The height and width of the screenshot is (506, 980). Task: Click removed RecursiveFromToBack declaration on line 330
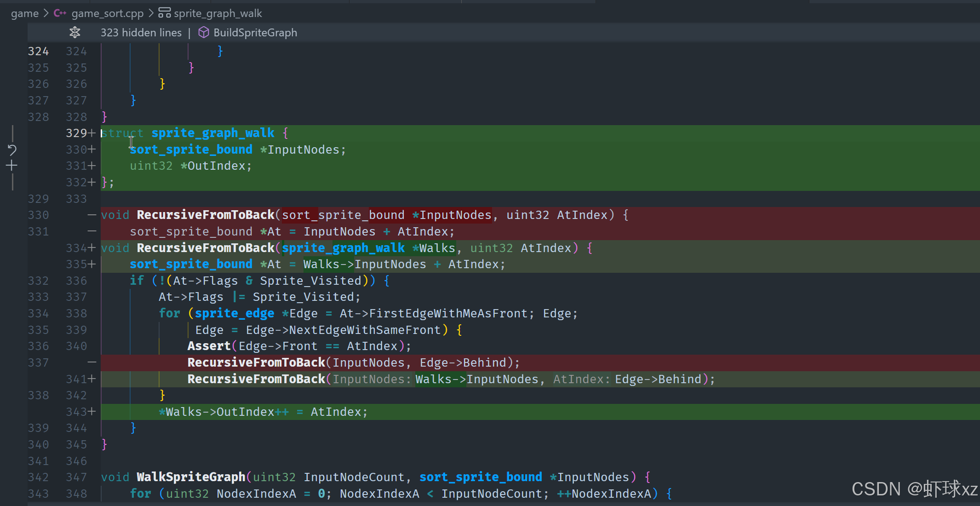click(205, 215)
